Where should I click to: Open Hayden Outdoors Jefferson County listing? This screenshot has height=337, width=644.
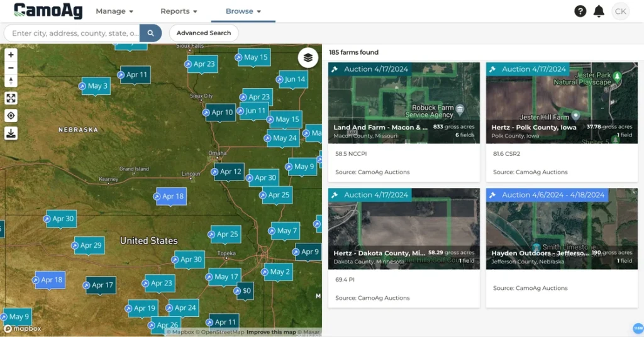pyautogui.click(x=562, y=248)
